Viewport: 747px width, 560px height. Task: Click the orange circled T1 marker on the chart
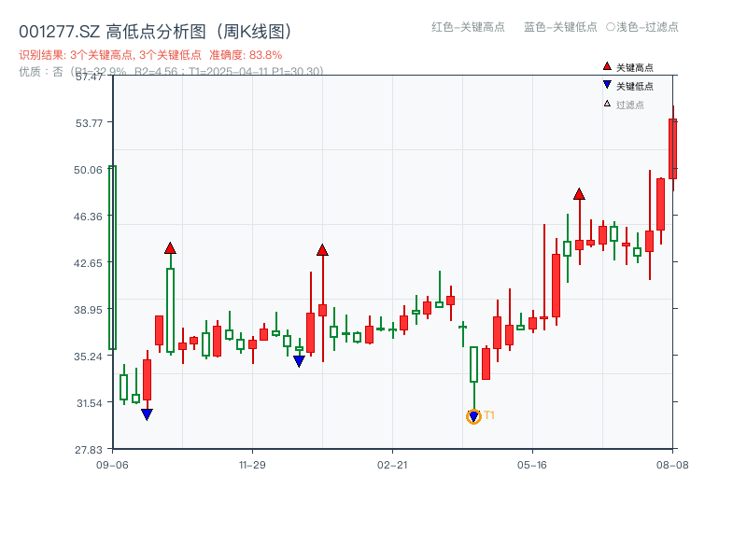[472, 414]
